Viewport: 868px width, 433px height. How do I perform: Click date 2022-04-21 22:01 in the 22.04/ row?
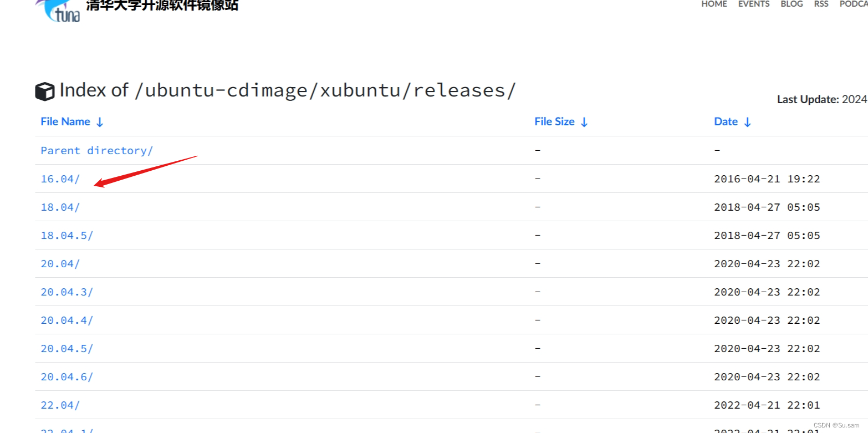pyautogui.click(x=767, y=405)
